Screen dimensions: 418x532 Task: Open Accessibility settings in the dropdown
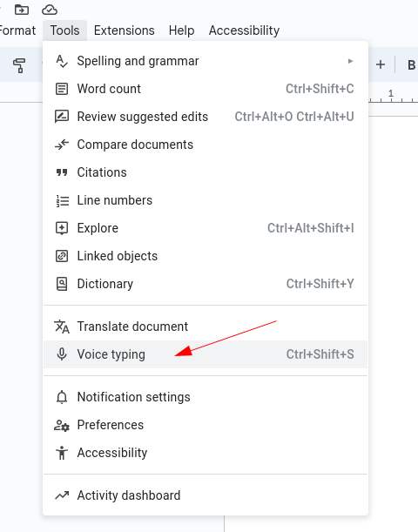point(206,453)
